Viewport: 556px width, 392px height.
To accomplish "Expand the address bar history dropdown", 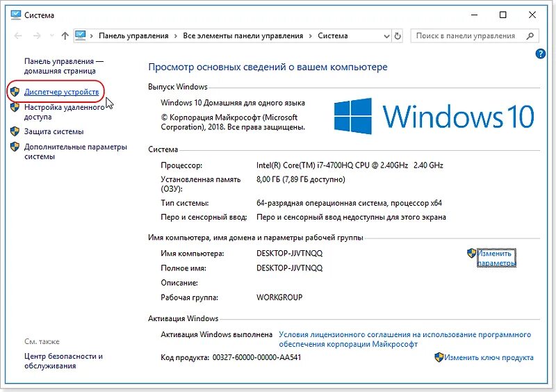I will [x=386, y=36].
